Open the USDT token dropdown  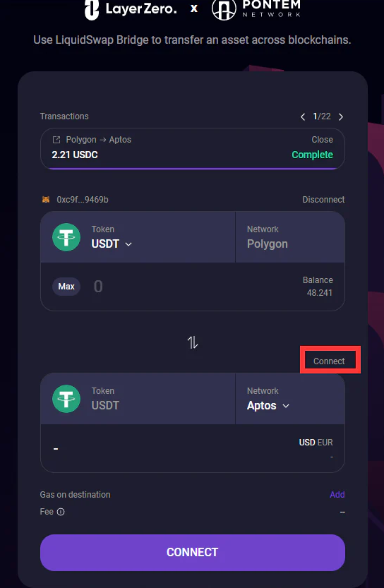(112, 244)
